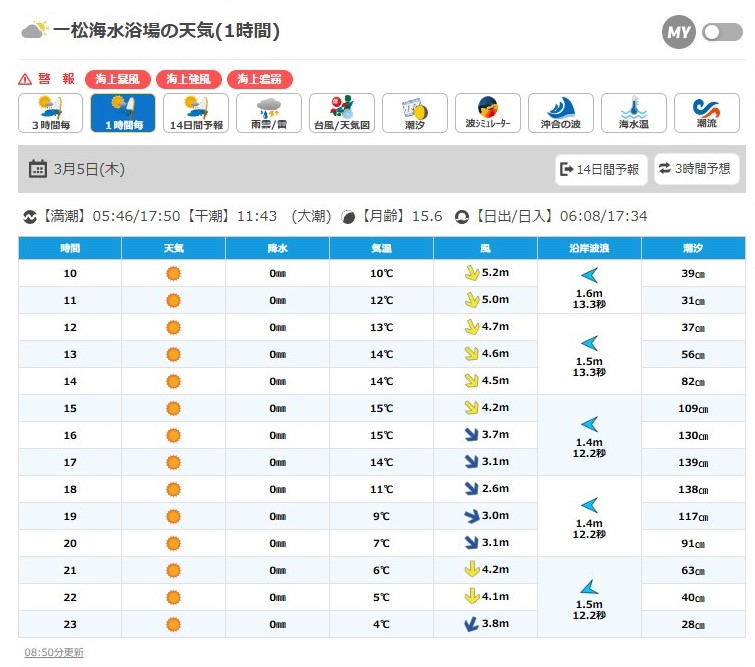Open the 14日間予報 icon tile
The height and width of the screenshot is (667, 755).
tap(196, 113)
